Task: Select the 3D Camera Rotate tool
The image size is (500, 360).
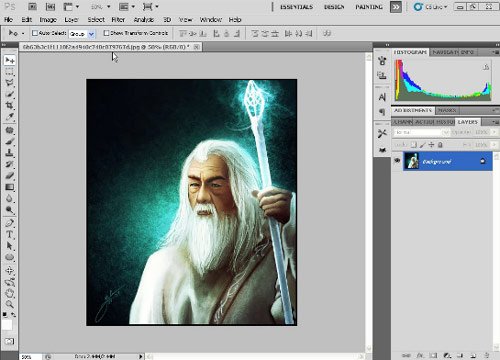Action: point(10,282)
